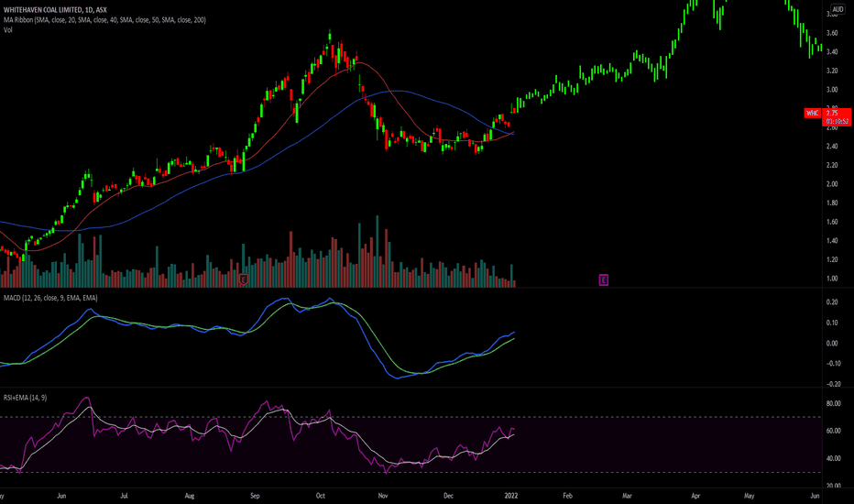Click the 2.20 price axis label
The width and height of the screenshot is (854, 504).
click(x=832, y=165)
